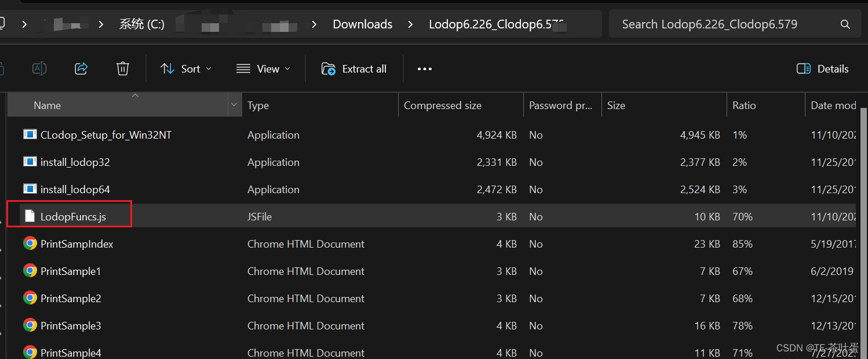Select Downloads in the address bar
Screen dimensions: 868x359
[363, 24]
